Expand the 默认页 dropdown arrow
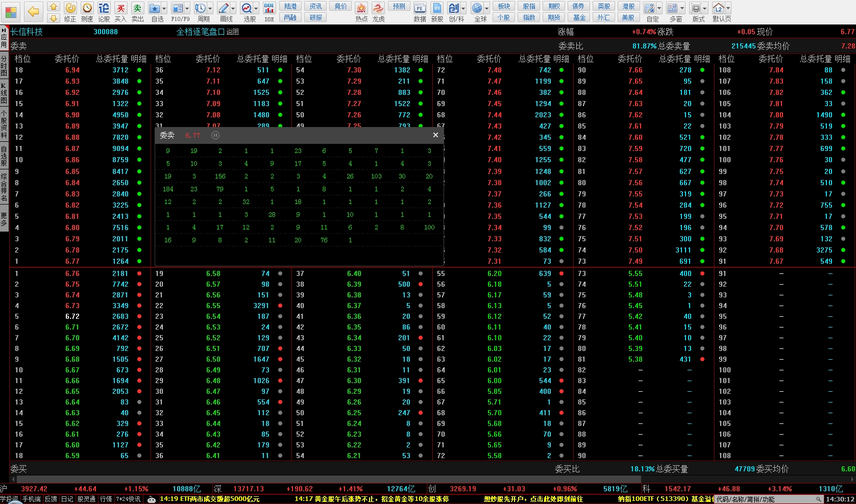 click(728, 9)
